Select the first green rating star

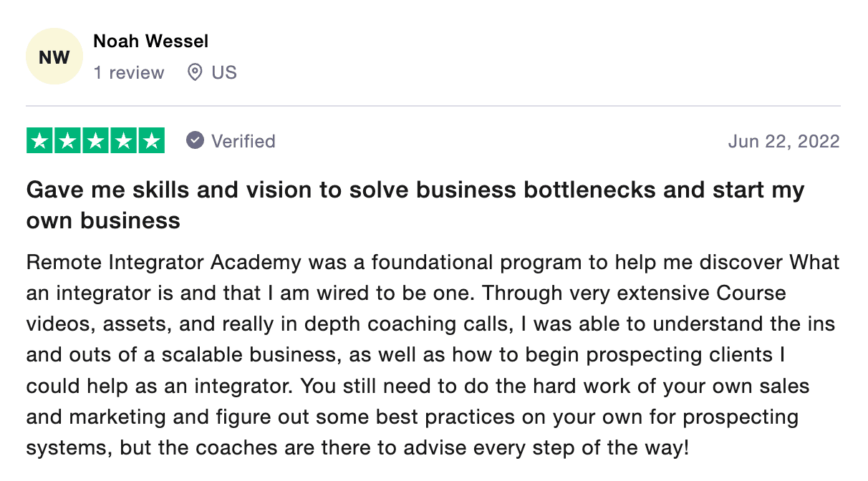point(40,141)
